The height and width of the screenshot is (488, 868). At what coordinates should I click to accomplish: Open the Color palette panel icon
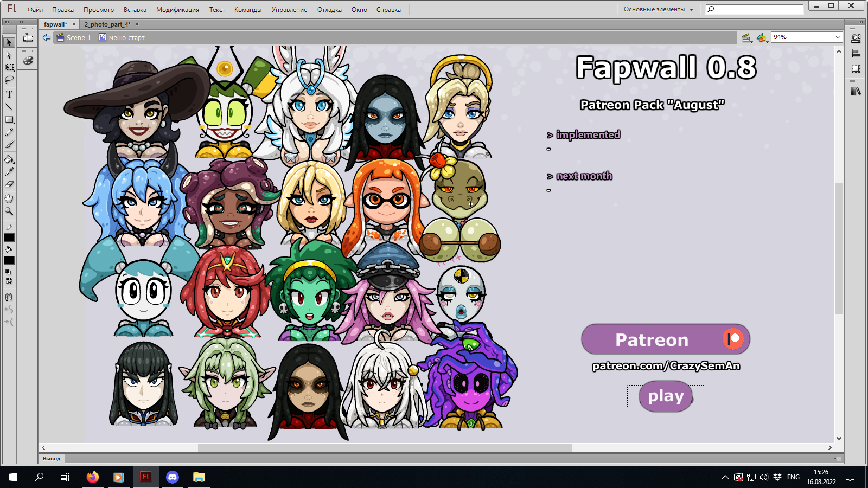coord(28,61)
